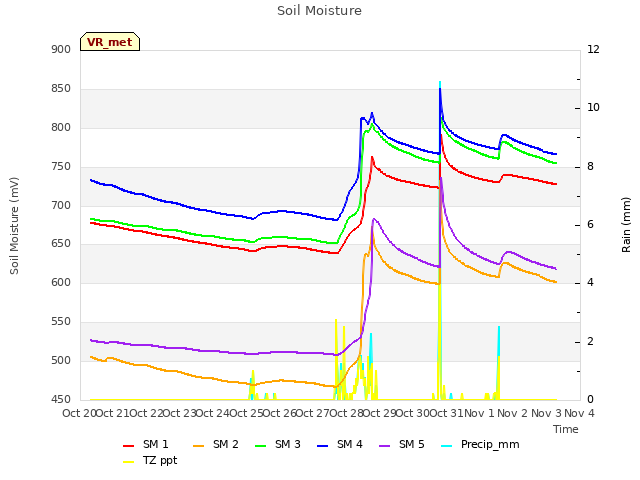Click the Oct 28 date label
This screenshot has width=640, height=480.
point(347,413)
